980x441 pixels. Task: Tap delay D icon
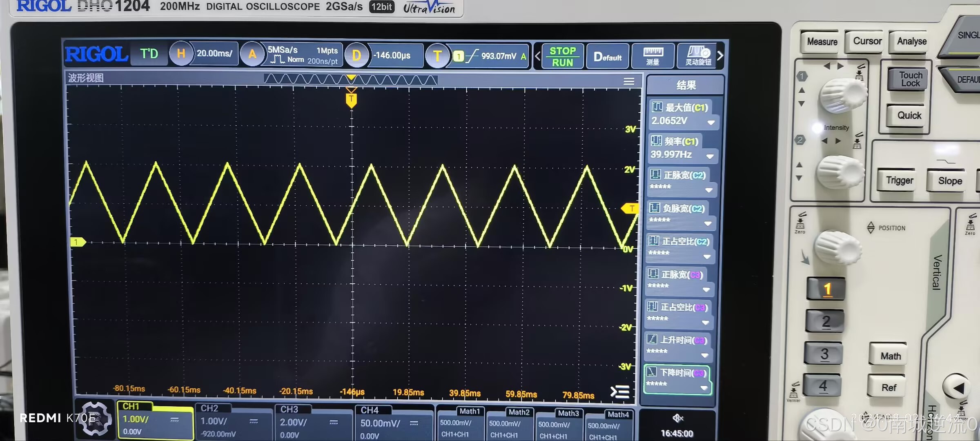tap(356, 55)
